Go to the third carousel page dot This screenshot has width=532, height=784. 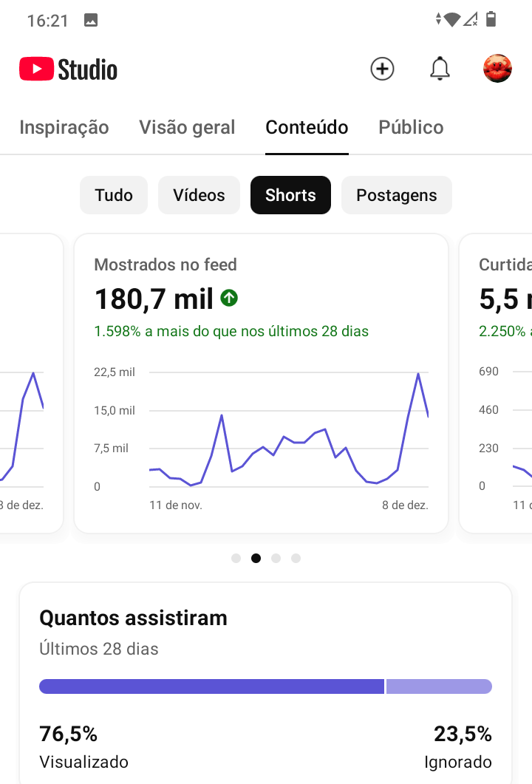pyautogui.click(x=276, y=558)
